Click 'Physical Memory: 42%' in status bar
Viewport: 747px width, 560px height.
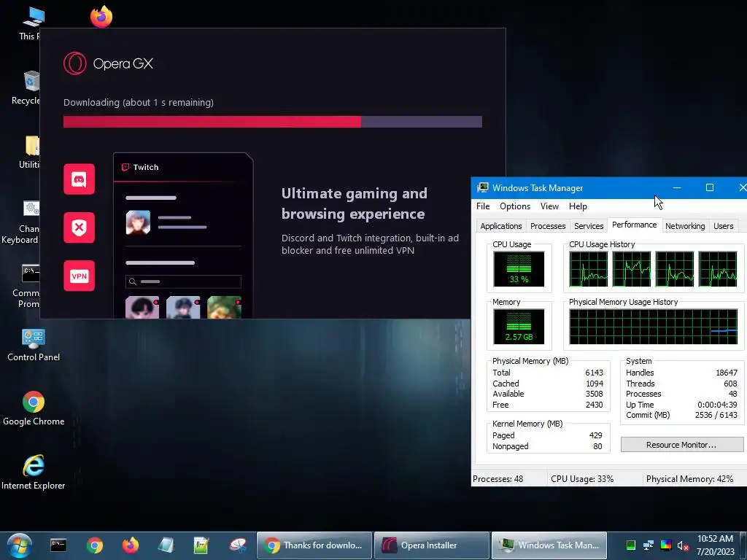pyautogui.click(x=689, y=479)
